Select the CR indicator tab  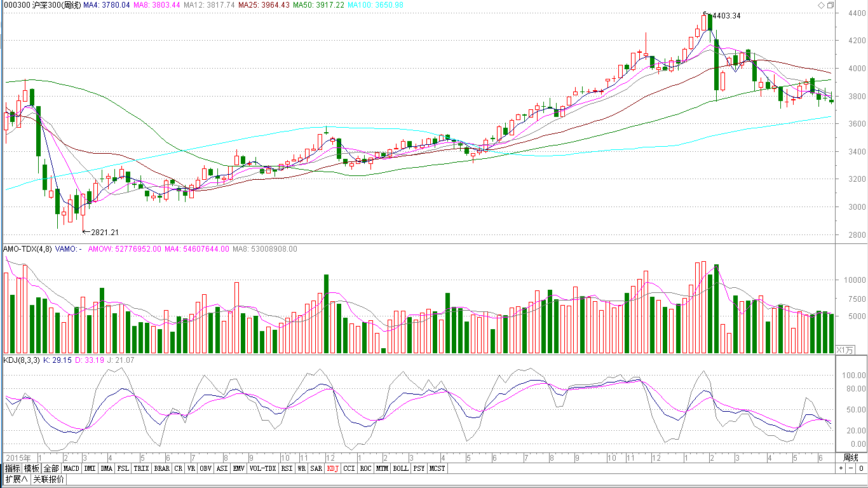[x=178, y=468]
